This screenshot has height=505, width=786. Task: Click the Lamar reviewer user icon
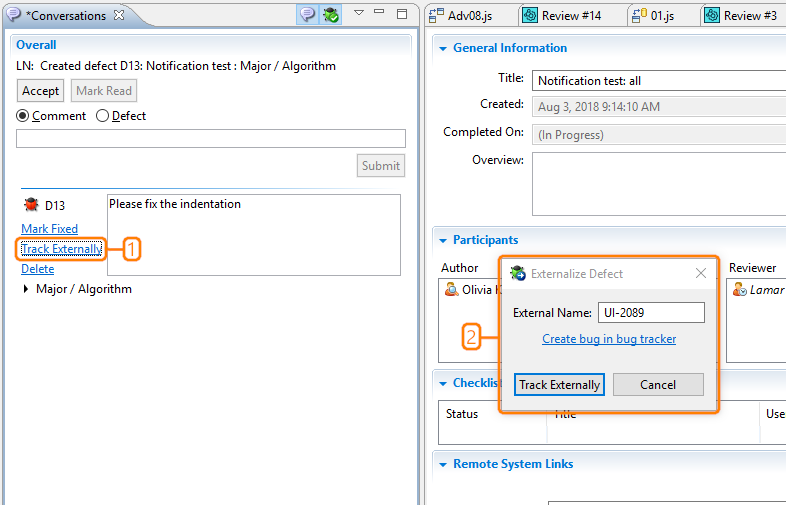(739, 289)
